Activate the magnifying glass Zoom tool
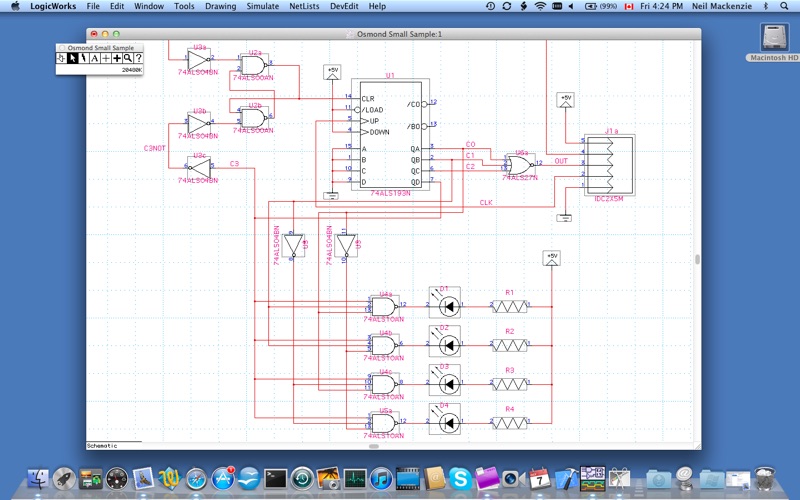The image size is (800, 500). (x=128, y=58)
